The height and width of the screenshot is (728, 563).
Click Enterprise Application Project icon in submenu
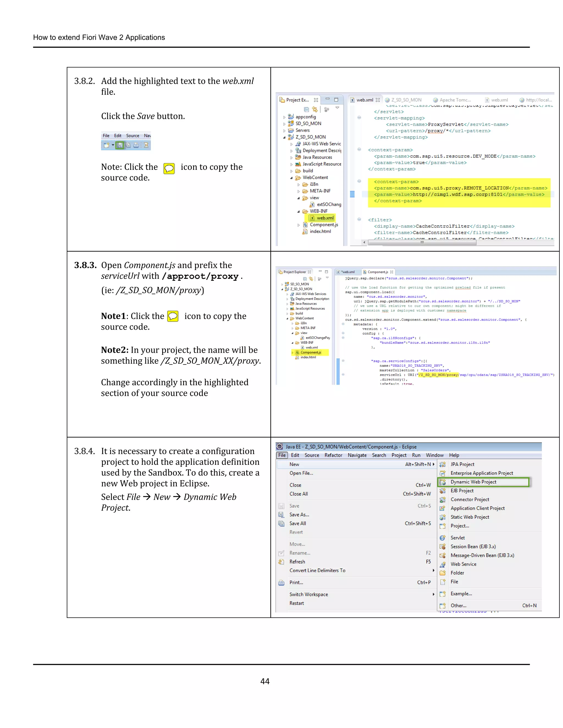coord(443,473)
